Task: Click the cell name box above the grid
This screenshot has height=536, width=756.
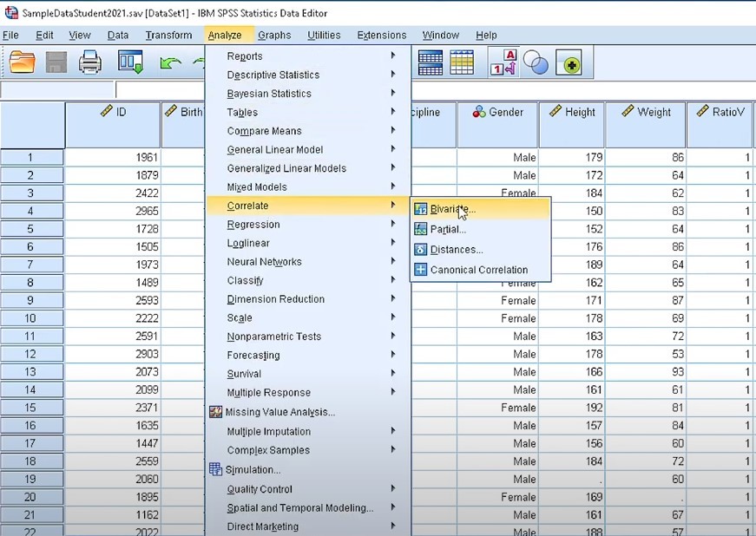Action: coord(57,89)
